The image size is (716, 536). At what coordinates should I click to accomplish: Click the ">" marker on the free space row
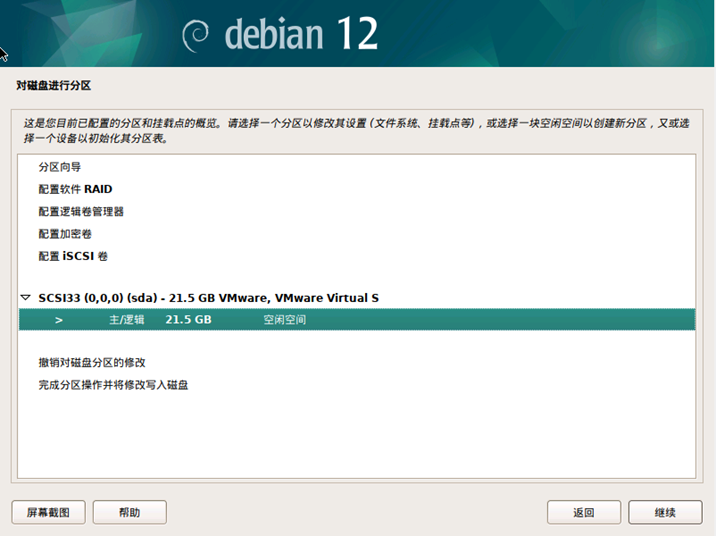pos(59,320)
